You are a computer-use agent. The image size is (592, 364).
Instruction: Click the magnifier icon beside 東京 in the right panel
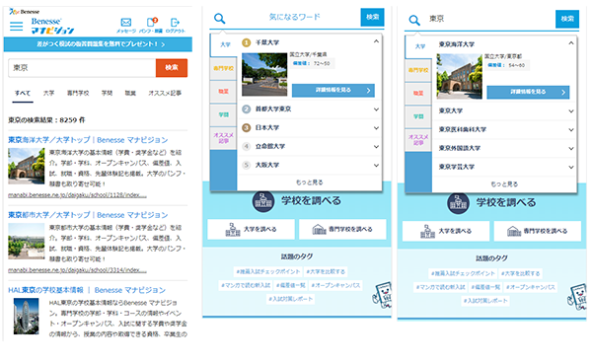point(414,20)
